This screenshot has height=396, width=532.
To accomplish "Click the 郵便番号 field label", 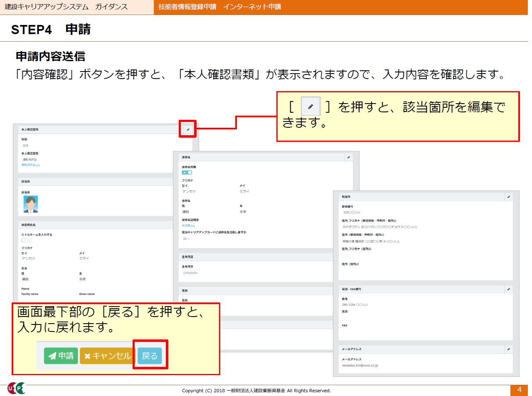I will pos(347,206).
